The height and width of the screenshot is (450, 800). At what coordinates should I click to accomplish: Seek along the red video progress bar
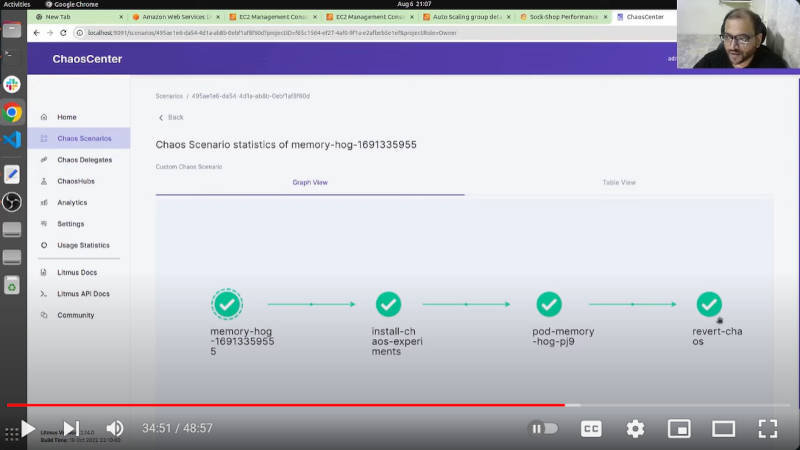[x=286, y=405]
